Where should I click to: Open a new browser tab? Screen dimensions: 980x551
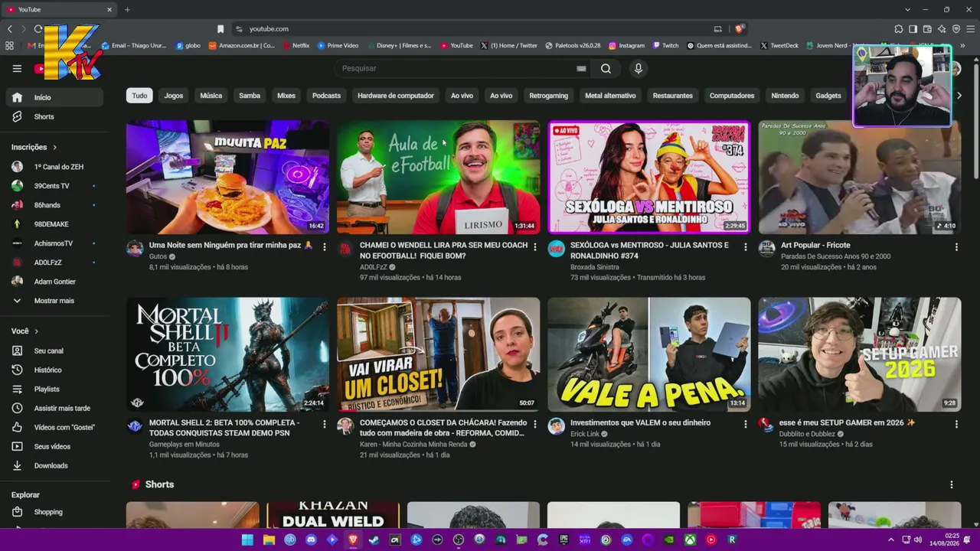(x=127, y=10)
